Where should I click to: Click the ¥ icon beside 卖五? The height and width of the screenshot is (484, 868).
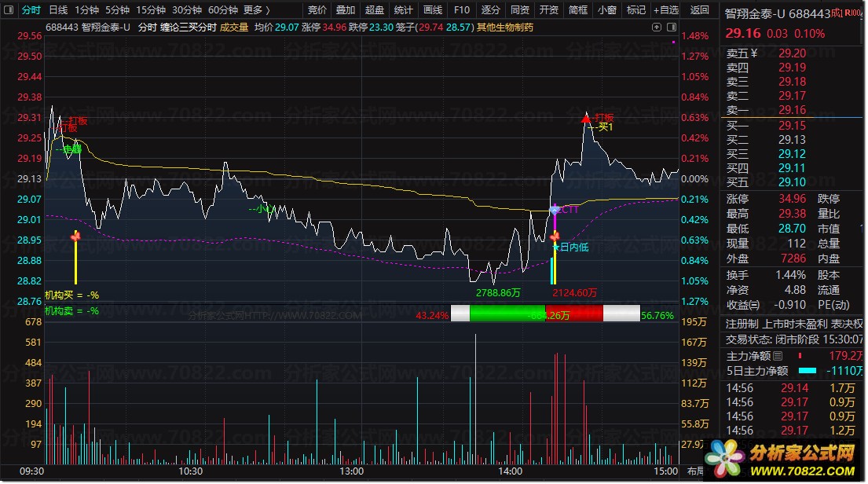tap(754, 53)
